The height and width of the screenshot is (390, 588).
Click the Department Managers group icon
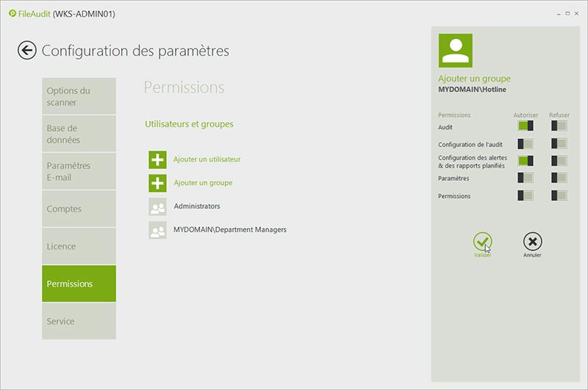[157, 230]
